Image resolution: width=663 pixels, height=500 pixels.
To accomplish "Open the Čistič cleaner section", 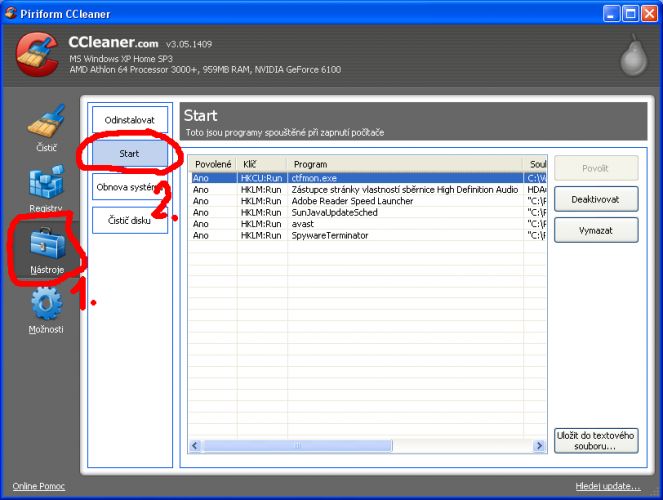I will pos(46,127).
